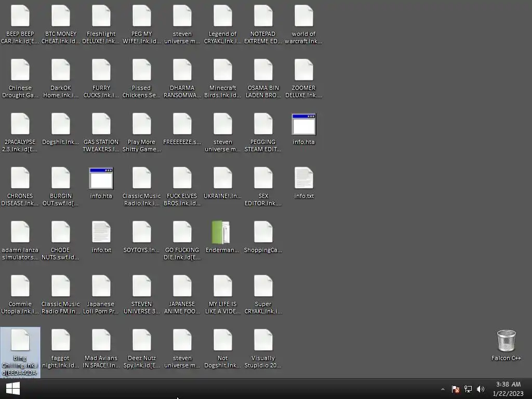Click the DHARMA RANSOMWA file icon
532x399 pixels.
coord(182,70)
